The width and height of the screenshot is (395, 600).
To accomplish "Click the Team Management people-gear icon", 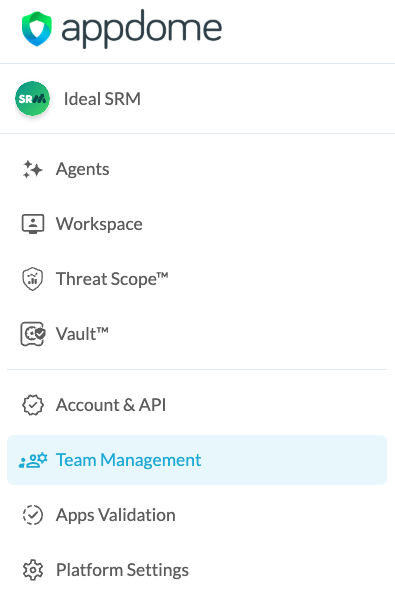I will (x=33, y=460).
